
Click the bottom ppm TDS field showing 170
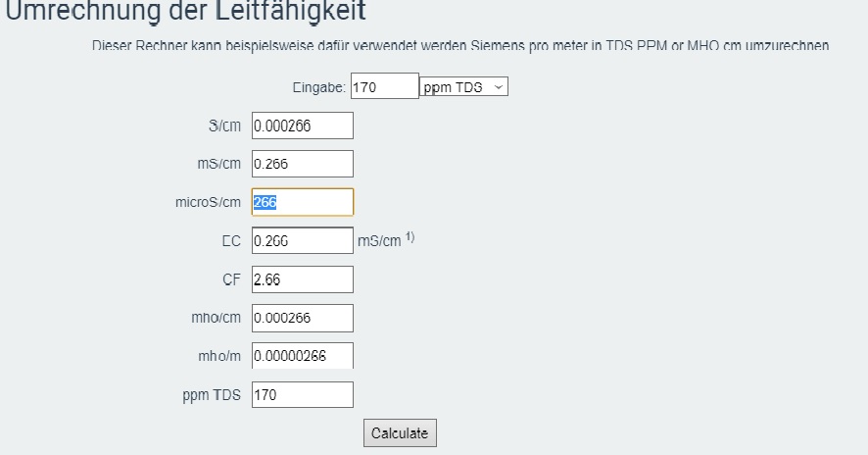302,394
